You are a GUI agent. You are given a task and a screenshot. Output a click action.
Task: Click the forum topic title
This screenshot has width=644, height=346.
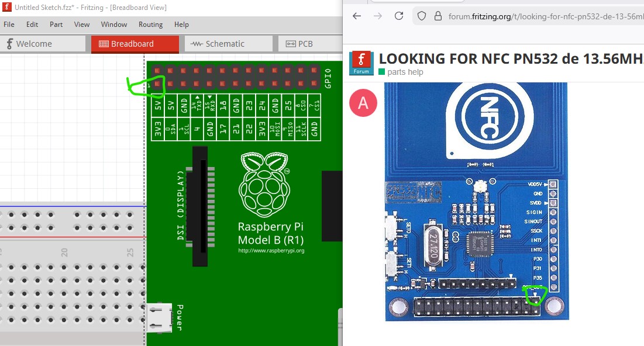point(510,58)
